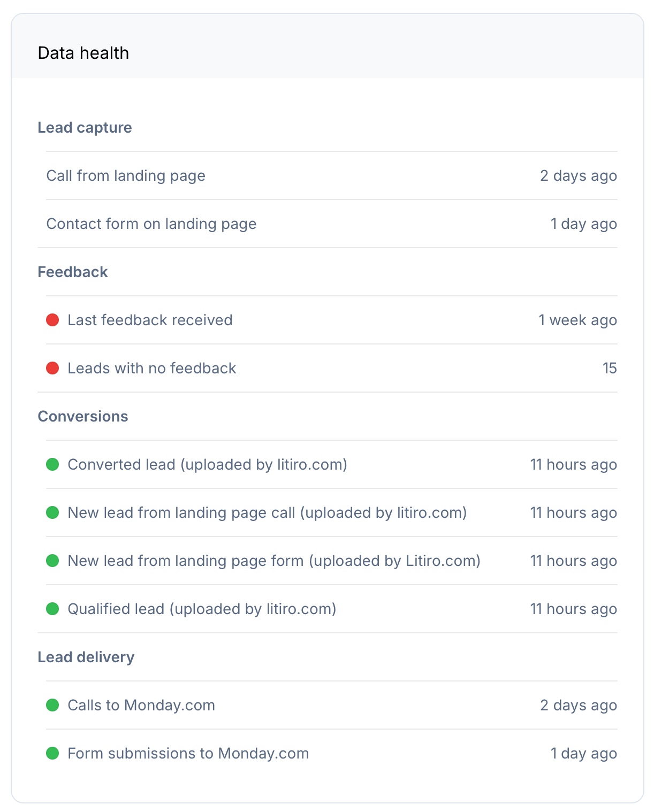This screenshot has width=654, height=812.
Task: Click the Data health panel title
Action: point(83,53)
